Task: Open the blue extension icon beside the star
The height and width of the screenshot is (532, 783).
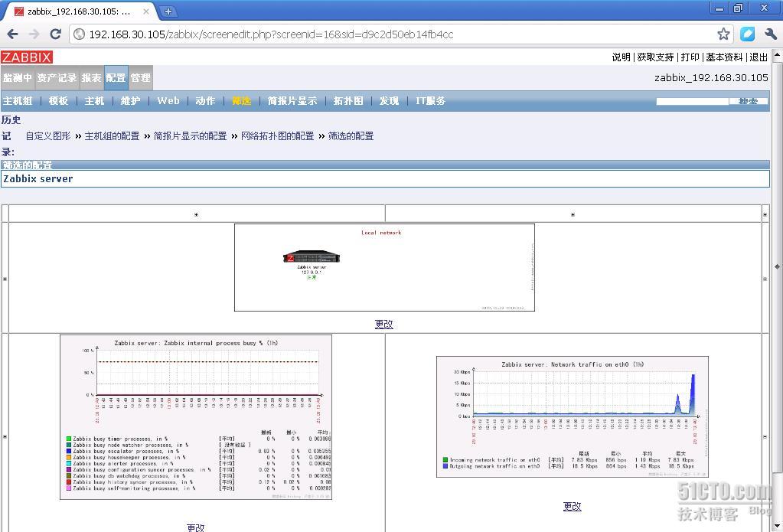Action: coord(748,34)
